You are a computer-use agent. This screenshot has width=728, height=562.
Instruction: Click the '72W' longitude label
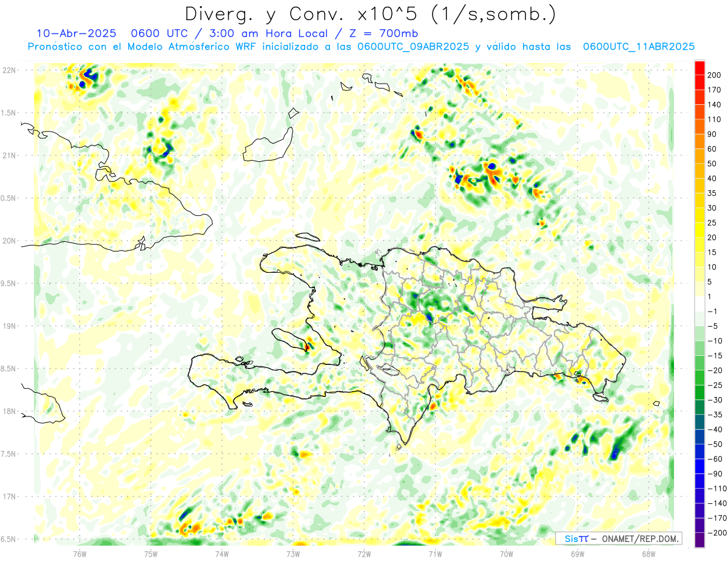click(x=364, y=554)
